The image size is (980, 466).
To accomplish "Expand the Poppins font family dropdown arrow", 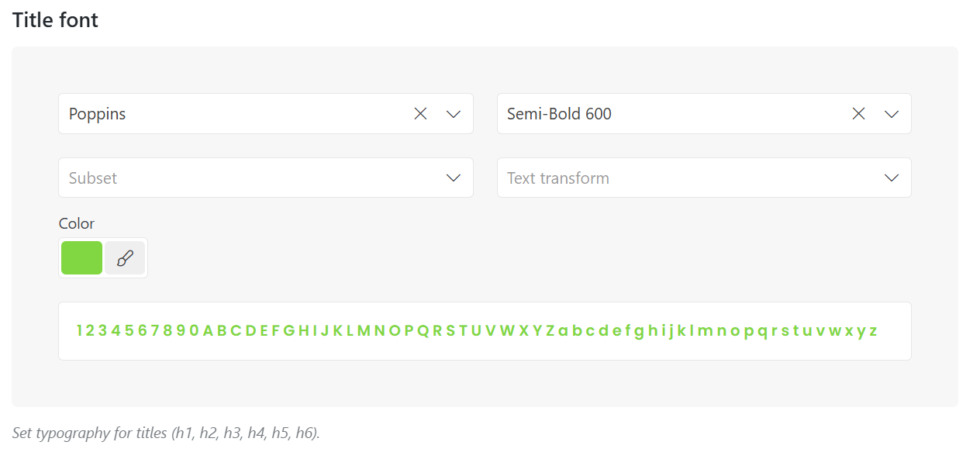I will click(454, 114).
